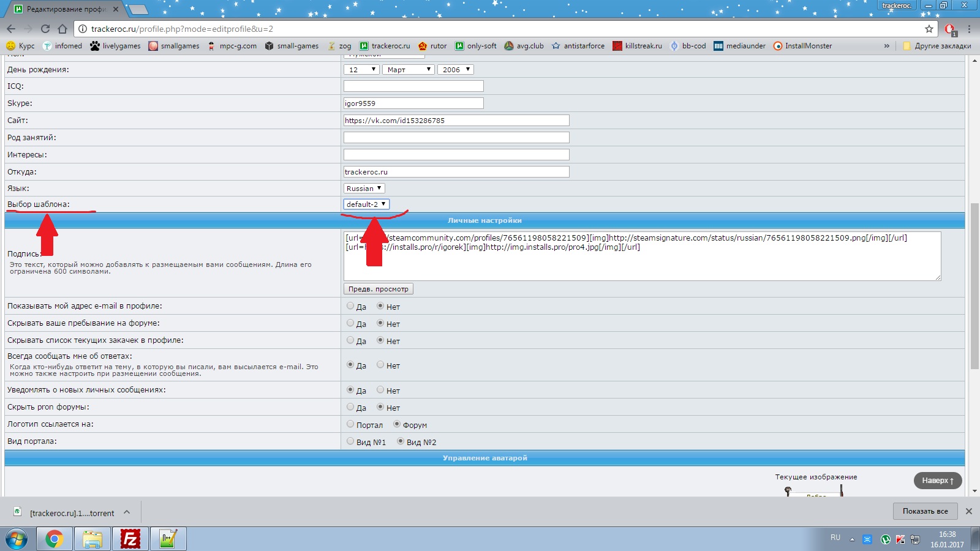
Task: Open Windows Explorer from the taskbar
Action: click(x=92, y=539)
